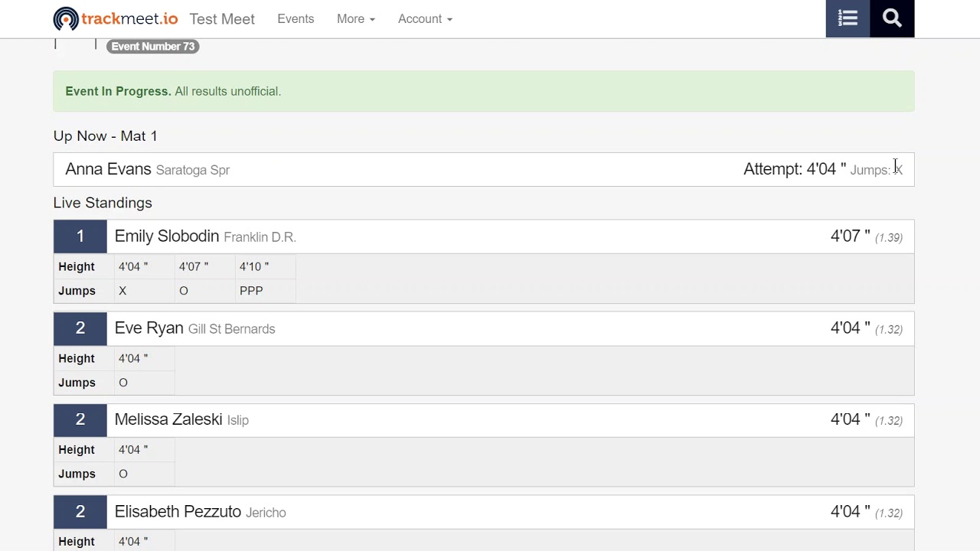Expand the More dropdown
The width and height of the screenshot is (980, 551).
[x=356, y=19]
